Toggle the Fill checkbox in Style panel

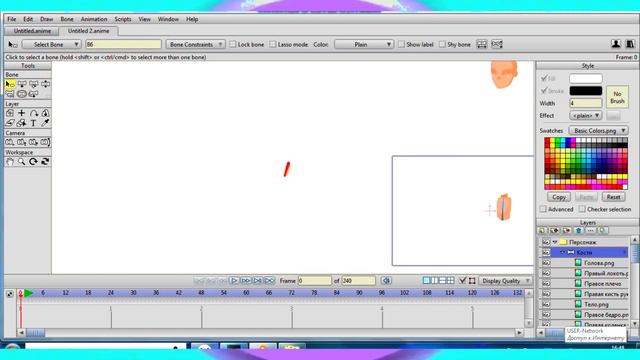coord(544,78)
